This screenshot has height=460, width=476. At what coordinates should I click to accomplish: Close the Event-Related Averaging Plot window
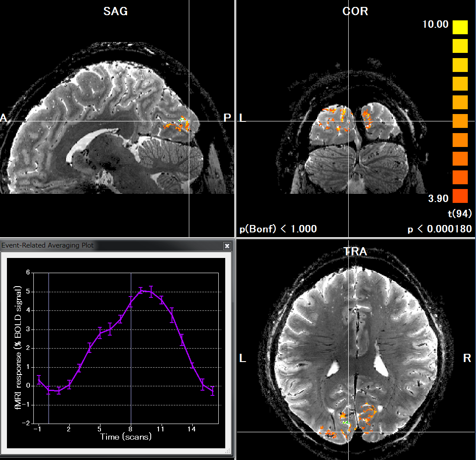[x=227, y=246]
